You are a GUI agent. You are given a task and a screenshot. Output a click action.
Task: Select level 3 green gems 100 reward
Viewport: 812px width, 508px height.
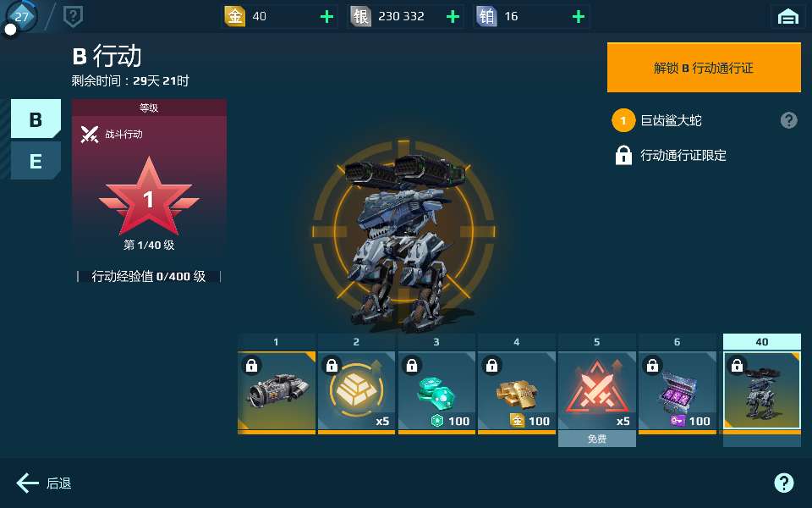(436, 392)
